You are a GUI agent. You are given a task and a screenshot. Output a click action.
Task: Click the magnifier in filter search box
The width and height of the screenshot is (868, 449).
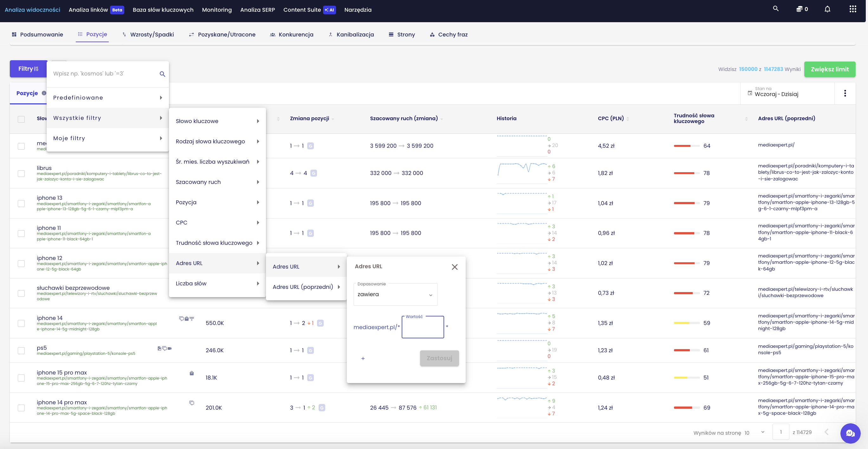point(162,74)
